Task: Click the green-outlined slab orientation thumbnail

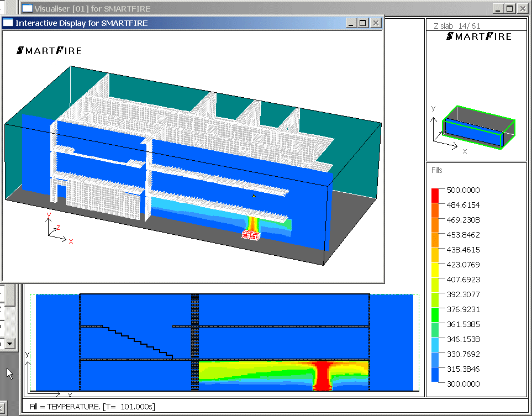Action: [x=479, y=127]
